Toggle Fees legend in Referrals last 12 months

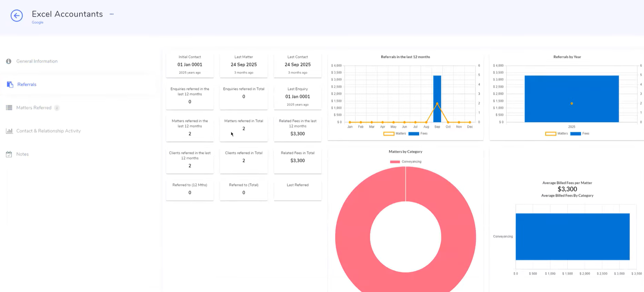point(418,134)
